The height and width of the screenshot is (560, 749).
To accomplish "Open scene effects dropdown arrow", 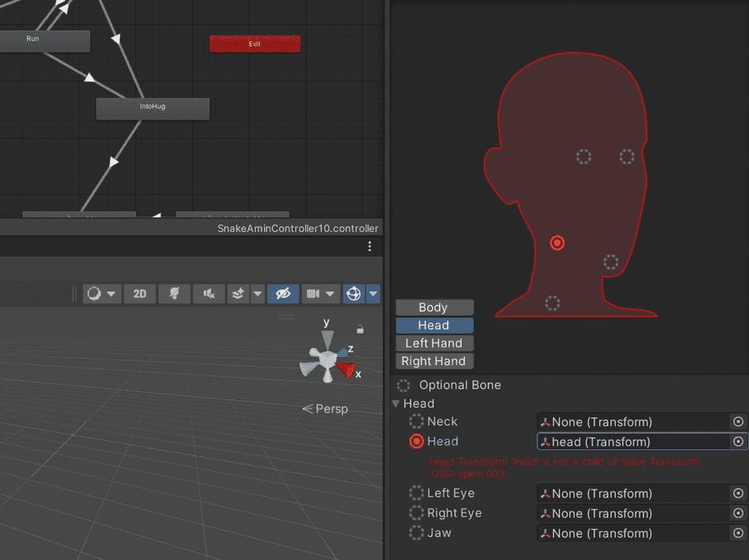I will tap(258, 294).
